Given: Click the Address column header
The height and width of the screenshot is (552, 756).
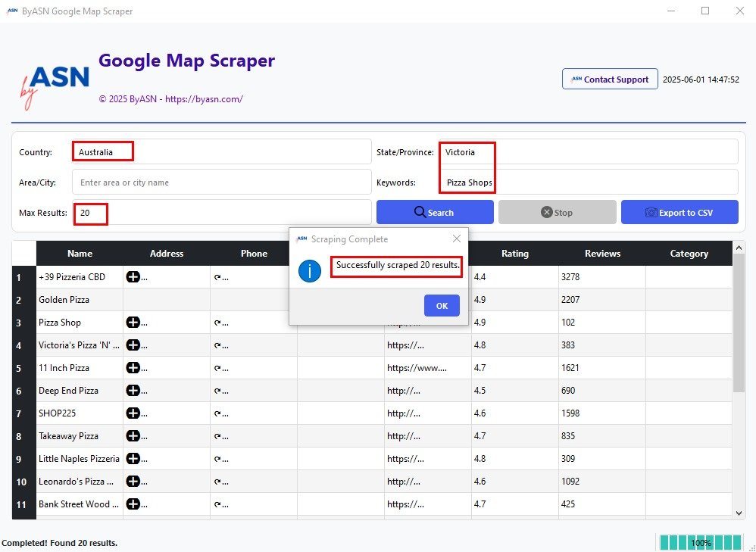Looking at the screenshot, I should tap(167, 254).
